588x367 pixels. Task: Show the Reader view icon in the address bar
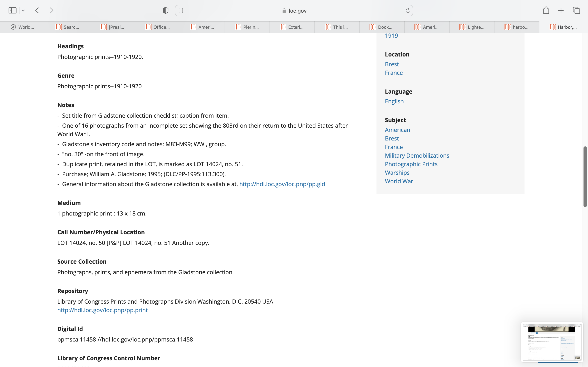click(181, 10)
